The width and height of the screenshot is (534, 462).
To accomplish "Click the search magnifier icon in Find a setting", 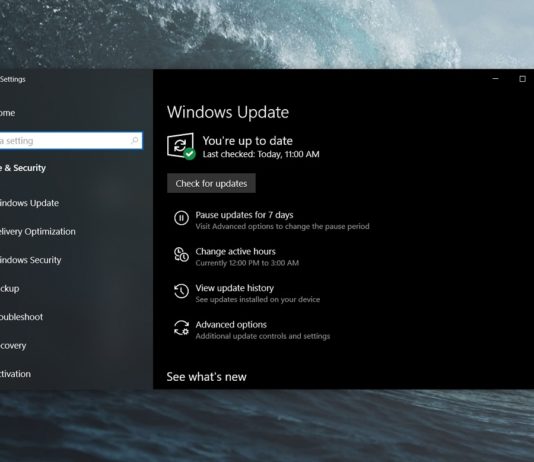I will [x=135, y=140].
